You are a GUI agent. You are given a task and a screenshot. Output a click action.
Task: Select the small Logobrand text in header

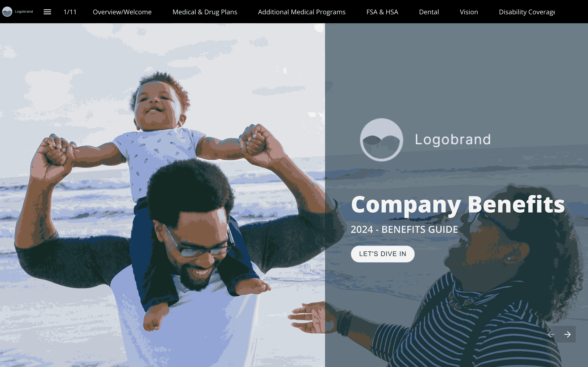24,12
